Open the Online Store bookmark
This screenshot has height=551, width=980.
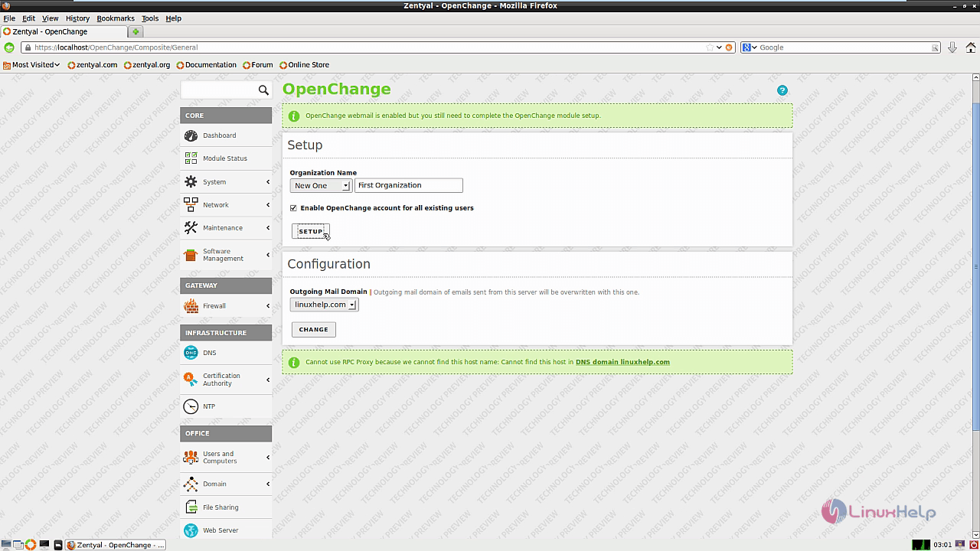pos(305,65)
